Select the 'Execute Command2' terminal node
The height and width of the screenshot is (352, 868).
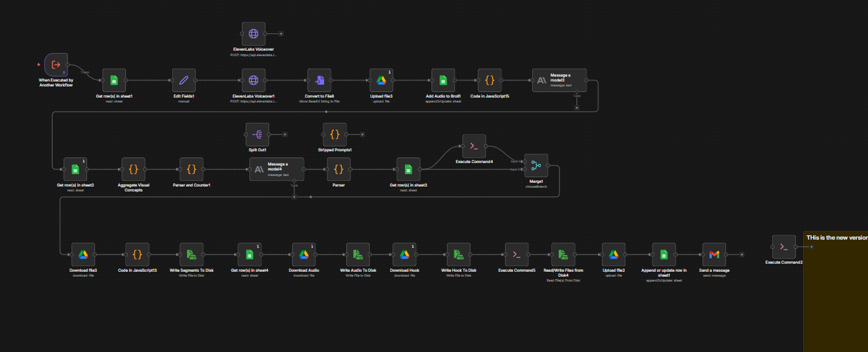tap(784, 246)
